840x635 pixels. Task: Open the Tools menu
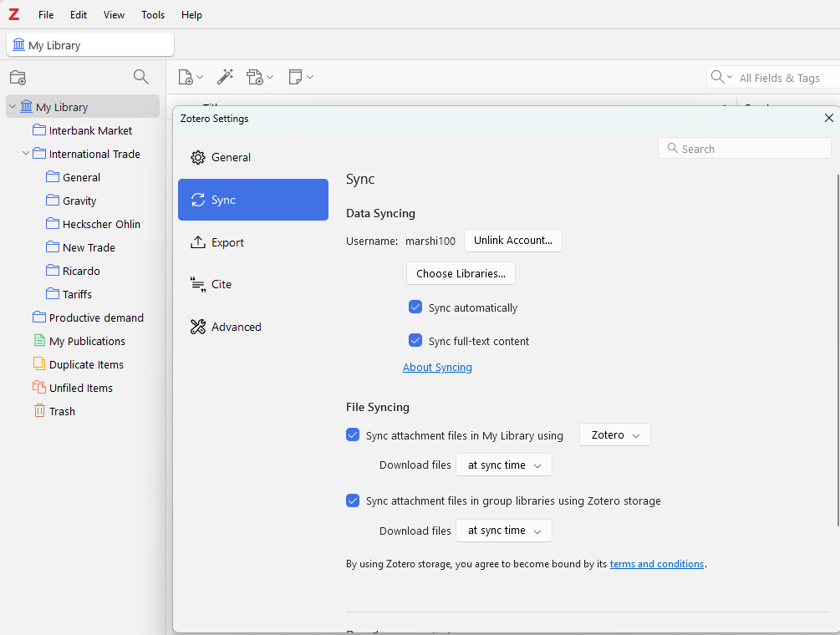click(153, 15)
